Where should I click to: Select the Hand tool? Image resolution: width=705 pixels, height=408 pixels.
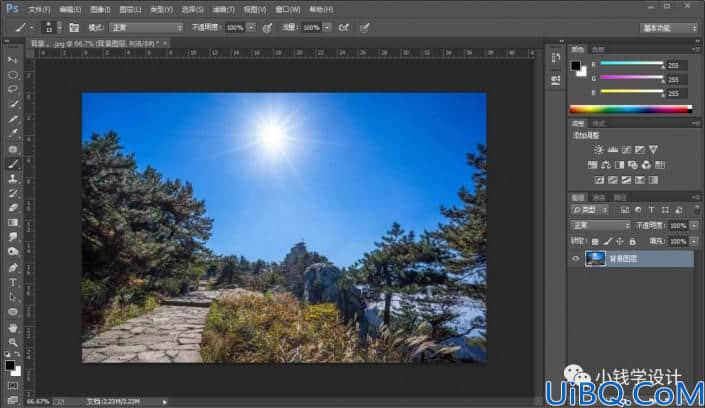(13, 328)
